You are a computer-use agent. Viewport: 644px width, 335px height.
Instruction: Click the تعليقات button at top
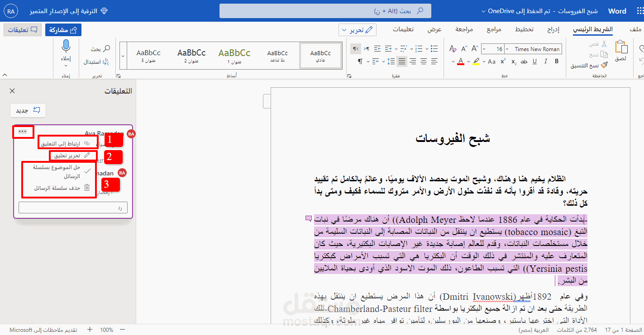coord(23,30)
